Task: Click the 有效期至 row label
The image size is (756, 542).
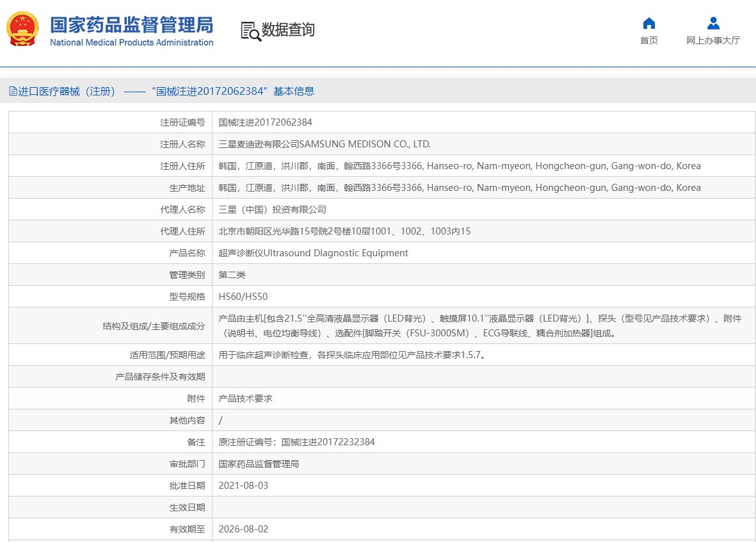Action: (x=187, y=529)
